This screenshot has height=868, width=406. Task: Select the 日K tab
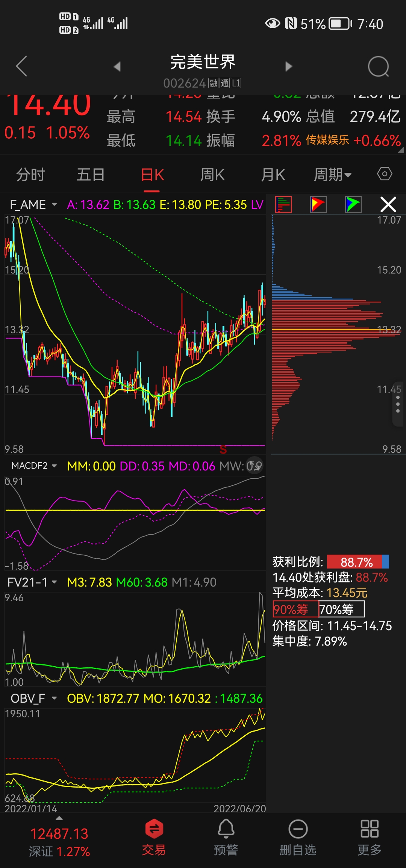click(x=152, y=175)
